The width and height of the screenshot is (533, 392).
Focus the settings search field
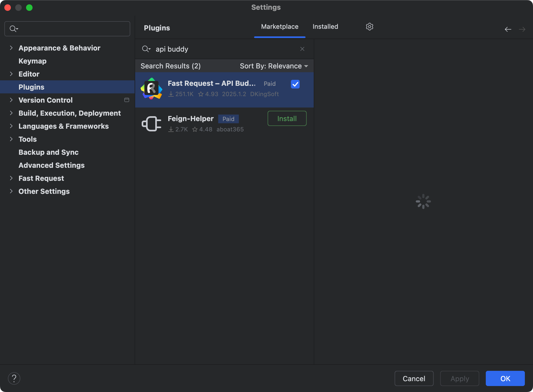73,29
